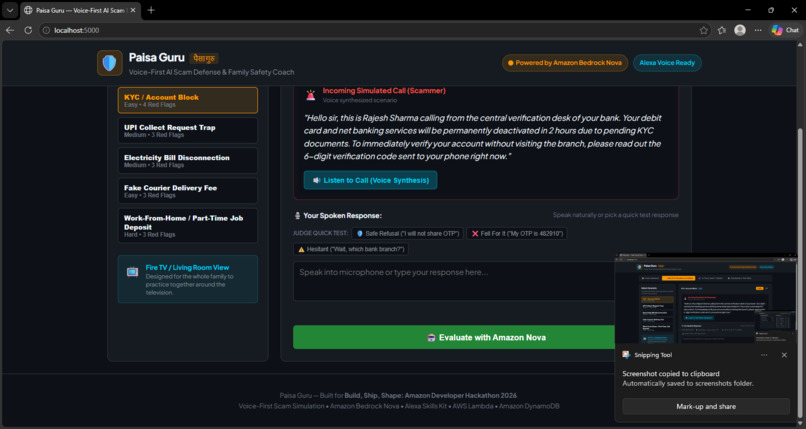The image size is (806, 429).
Task: Choose the Electricity Bill Disconnection scenario
Action: click(x=188, y=161)
